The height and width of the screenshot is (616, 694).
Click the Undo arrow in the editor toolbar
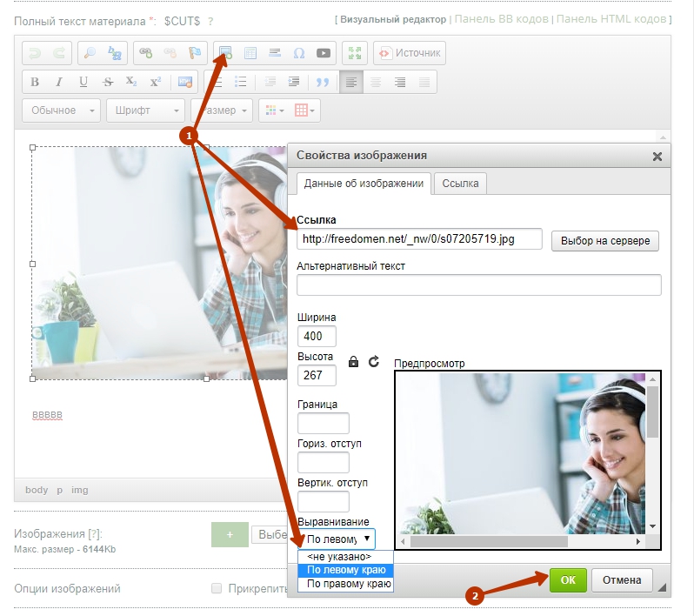pyautogui.click(x=35, y=53)
